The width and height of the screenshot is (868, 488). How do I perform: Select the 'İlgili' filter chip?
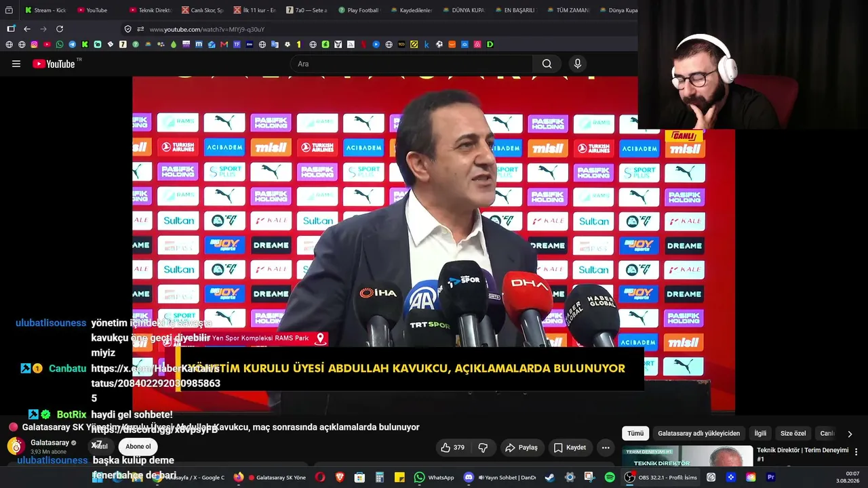(760, 433)
